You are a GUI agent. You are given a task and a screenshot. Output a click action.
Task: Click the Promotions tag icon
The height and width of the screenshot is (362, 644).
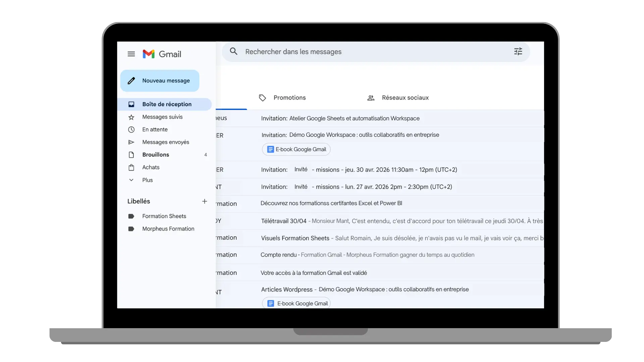[262, 98]
